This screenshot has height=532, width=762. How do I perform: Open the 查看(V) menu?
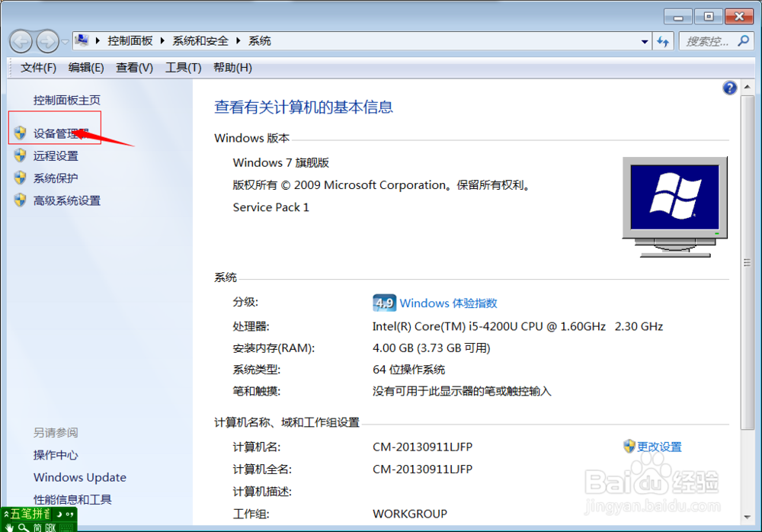coord(134,68)
